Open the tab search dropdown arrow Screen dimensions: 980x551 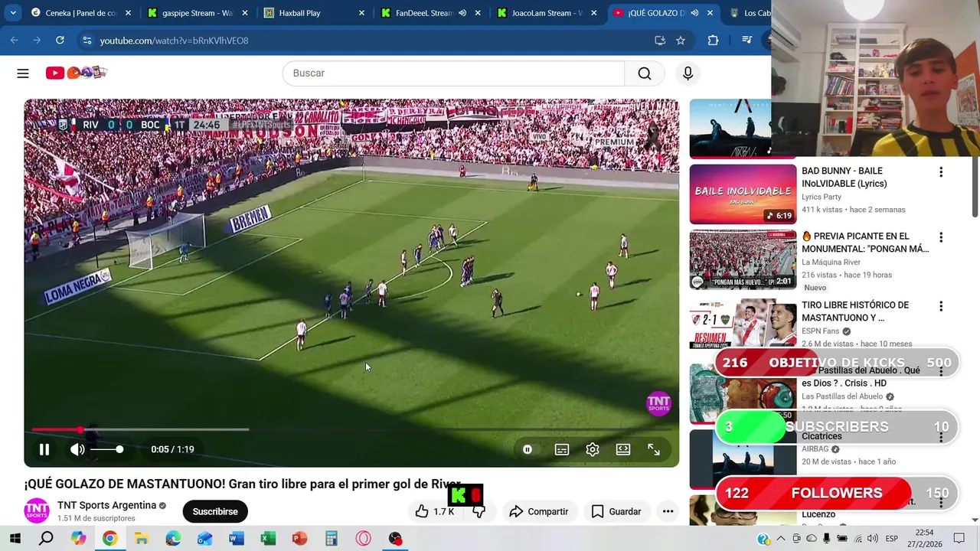[x=13, y=13]
